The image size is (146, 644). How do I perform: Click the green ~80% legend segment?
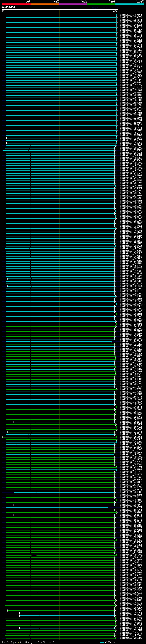101,4
